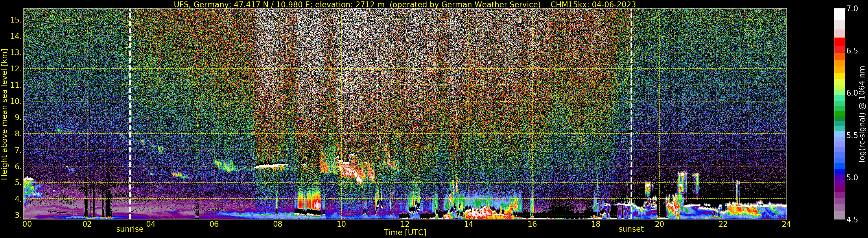
Task: Click the time tick label '12'
Action: tap(405, 224)
